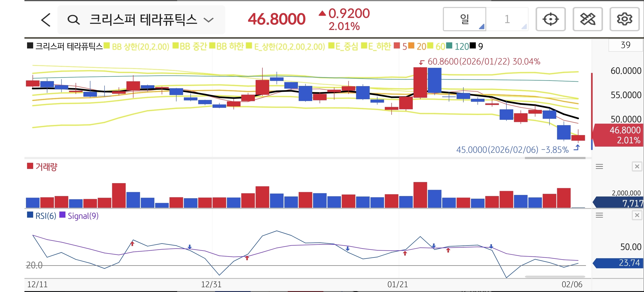Click the candle count field 39
This screenshot has height=292, width=644.
click(625, 45)
